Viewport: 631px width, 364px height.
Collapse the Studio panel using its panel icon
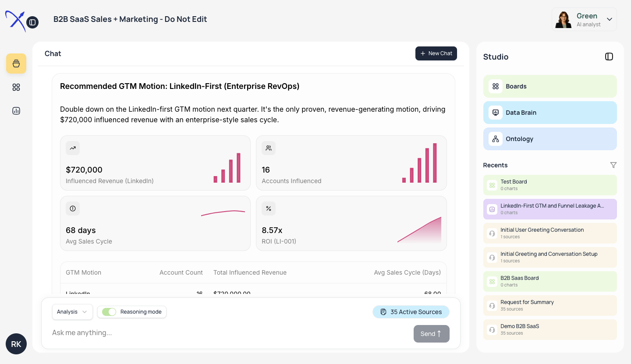609,57
